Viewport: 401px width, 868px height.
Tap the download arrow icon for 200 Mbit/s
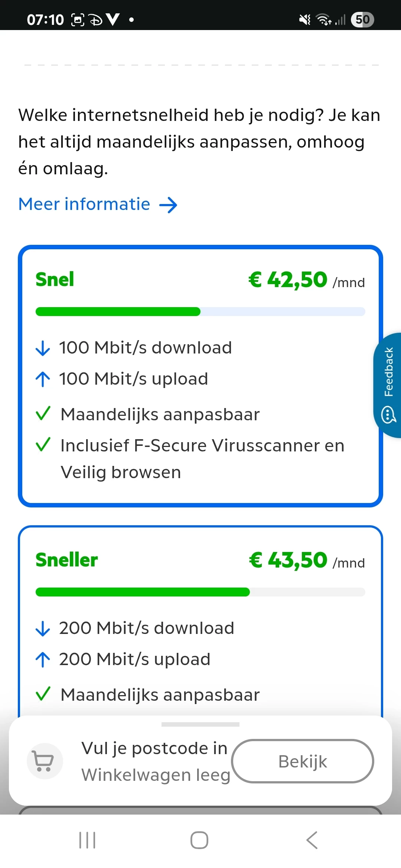click(43, 628)
